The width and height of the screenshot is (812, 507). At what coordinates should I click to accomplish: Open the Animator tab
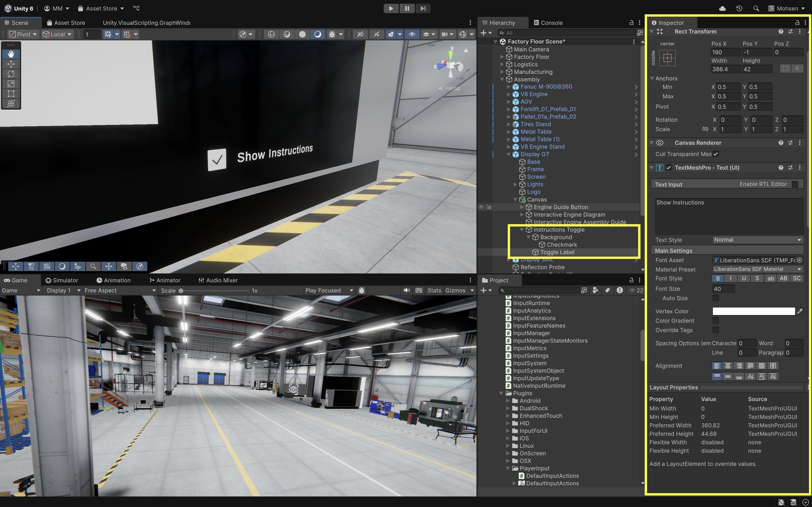(165, 280)
